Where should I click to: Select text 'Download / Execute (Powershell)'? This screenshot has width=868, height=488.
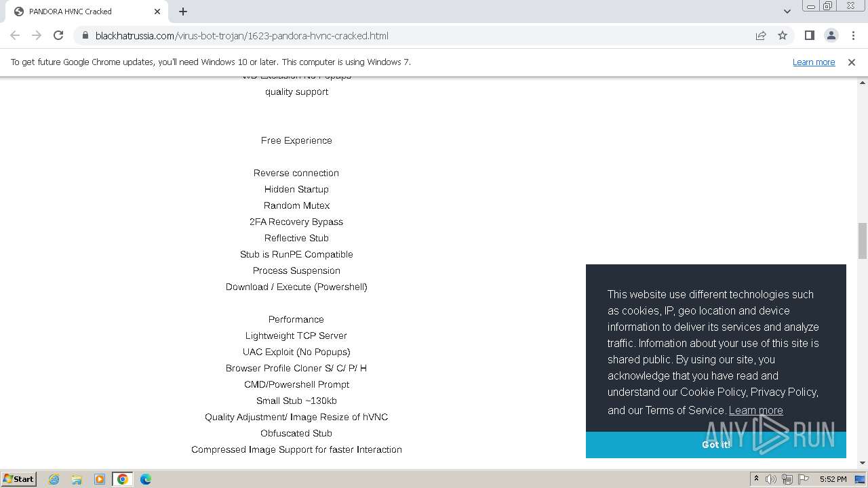click(x=296, y=287)
